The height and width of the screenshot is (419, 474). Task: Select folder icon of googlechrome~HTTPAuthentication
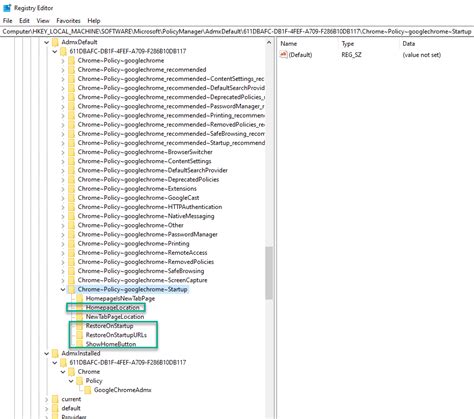(71, 207)
